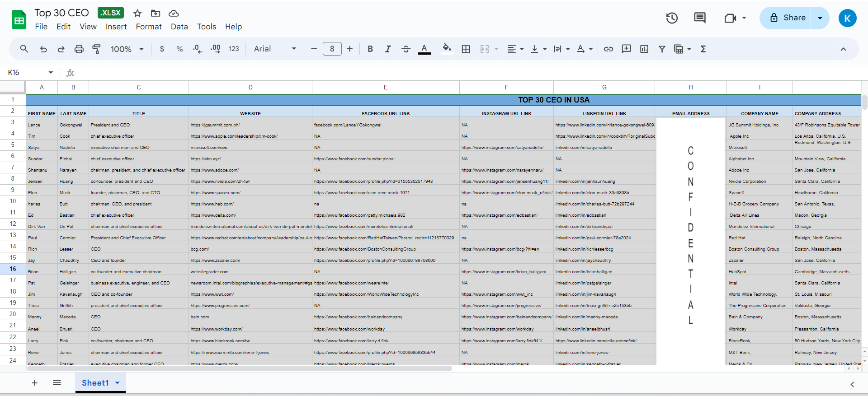This screenshot has height=396, width=868.
Task: Open Functions sigma icon
Action: coord(703,49)
